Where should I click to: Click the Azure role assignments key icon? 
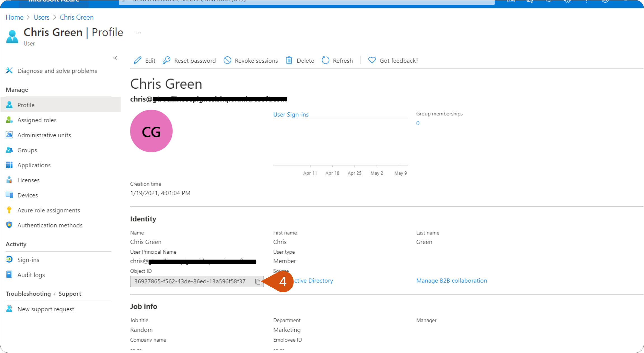tap(9, 210)
